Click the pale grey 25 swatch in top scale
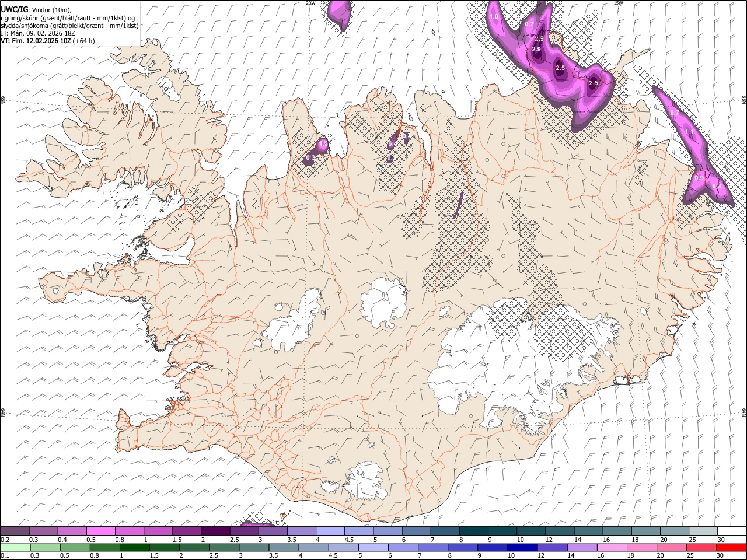 [703, 531]
